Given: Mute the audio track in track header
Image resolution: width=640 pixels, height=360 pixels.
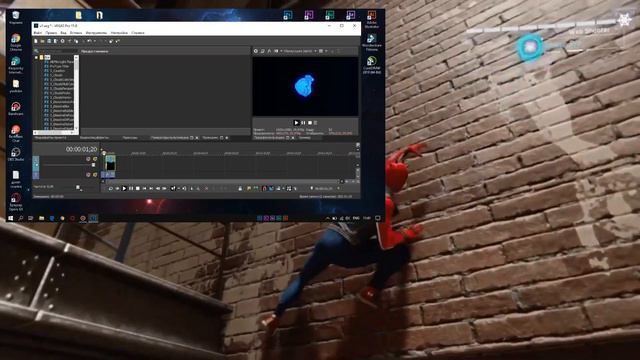Looking at the screenshot, I should click(88, 174).
